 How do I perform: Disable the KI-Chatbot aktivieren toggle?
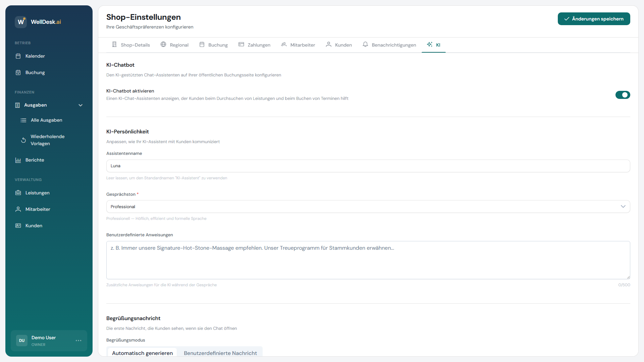point(623,95)
